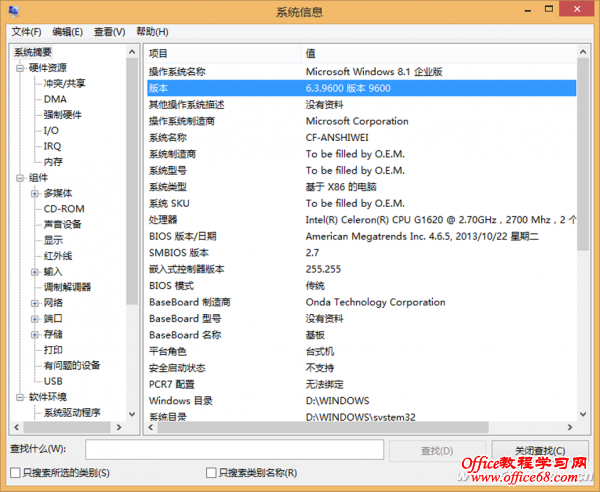Select the BIOS 模式 row
Image resolution: width=600 pixels, height=492 pixels.
tap(362, 285)
